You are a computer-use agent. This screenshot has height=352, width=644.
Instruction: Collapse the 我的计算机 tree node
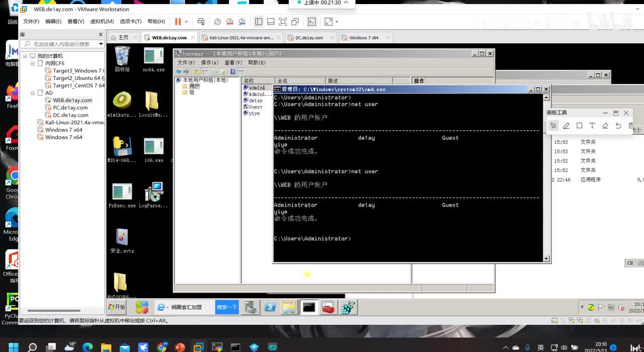pyautogui.click(x=25, y=56)
